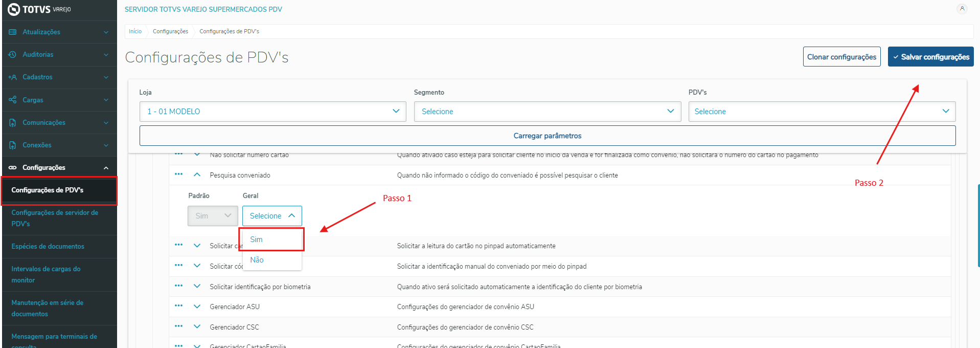Expand the Conexões menu
The height and width of the screenshot is (348, 980).
click(106, 145)
